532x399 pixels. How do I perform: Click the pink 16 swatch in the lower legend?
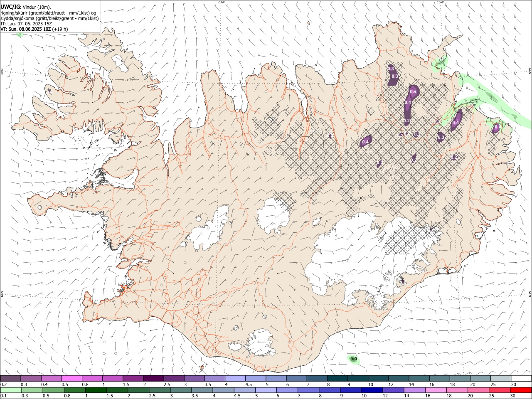(435, 390)
